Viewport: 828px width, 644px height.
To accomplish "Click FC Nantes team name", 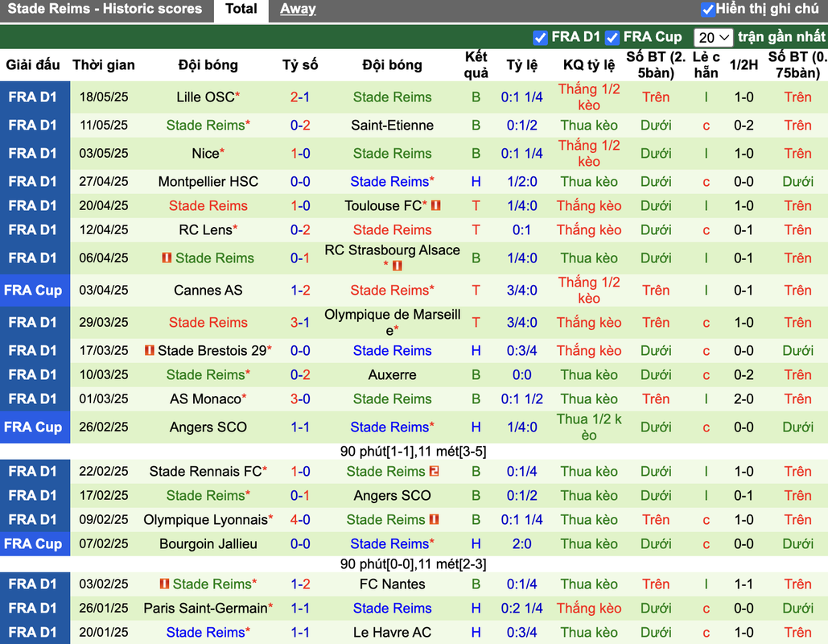I will pos(393,584).
